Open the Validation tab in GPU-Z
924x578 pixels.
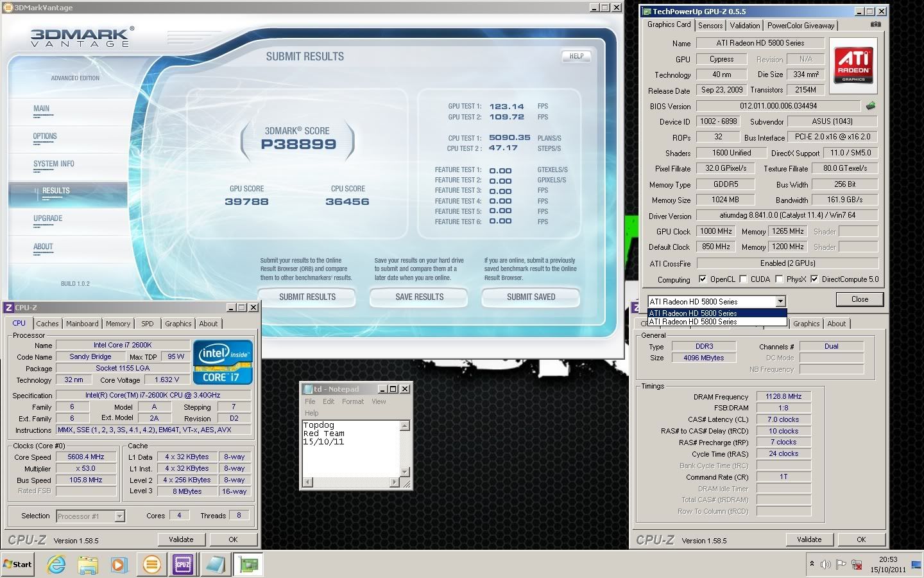[x=745, y=26]
